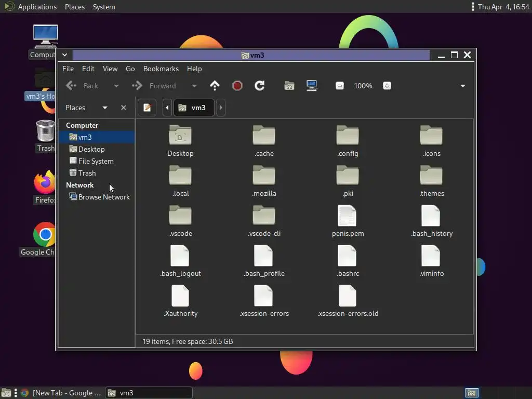
Task: Select the .cache folder
Action: pos(264,135)
